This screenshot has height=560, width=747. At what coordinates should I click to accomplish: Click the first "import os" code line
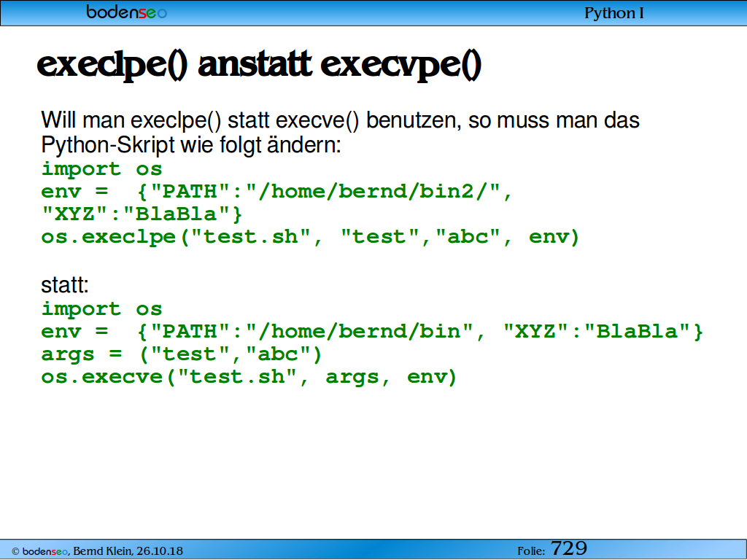pyautogui.click(x=101, y=169)
